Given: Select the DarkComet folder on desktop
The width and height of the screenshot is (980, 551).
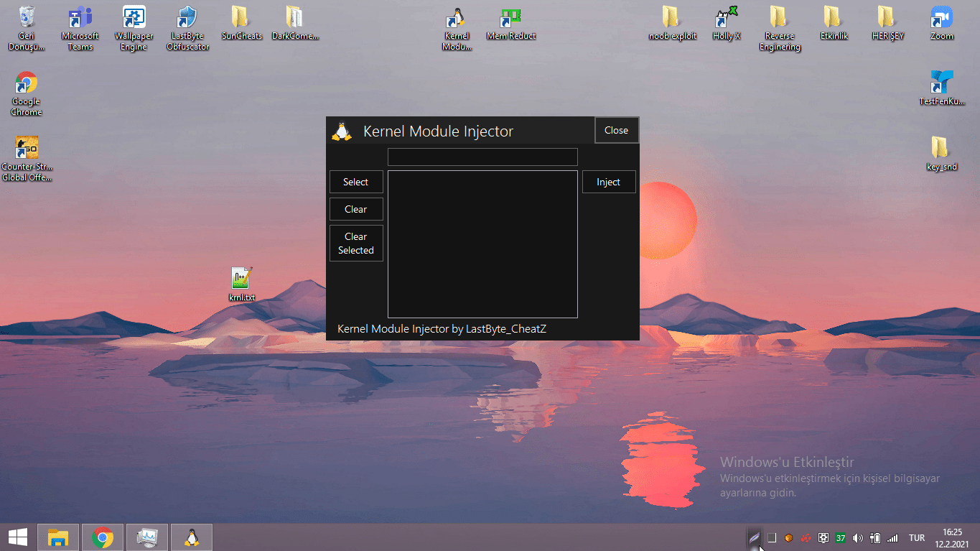Looking at the screenshot, I should click(295, 23).
